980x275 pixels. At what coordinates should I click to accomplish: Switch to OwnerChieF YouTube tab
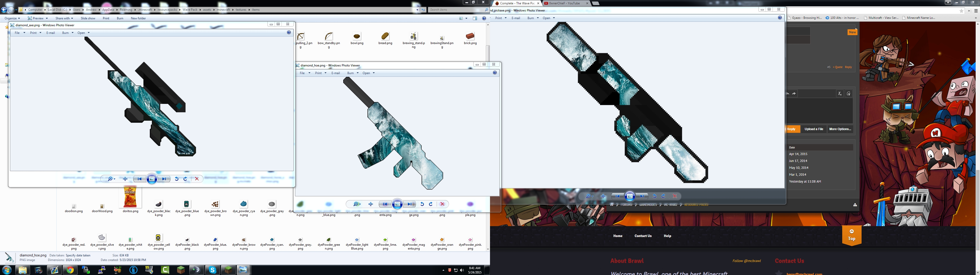tap(564, 3)
